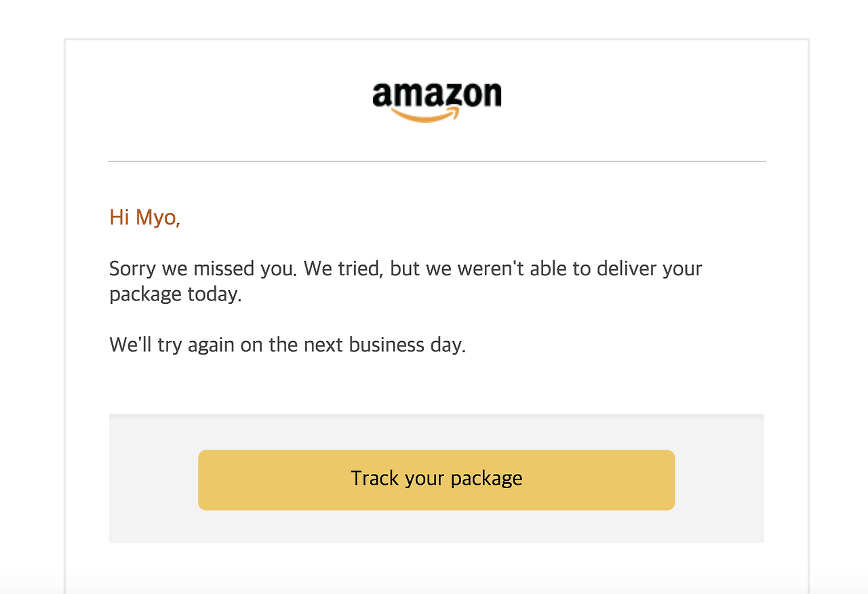Click the gray panel left of Track button

click(x=153, y=479)
